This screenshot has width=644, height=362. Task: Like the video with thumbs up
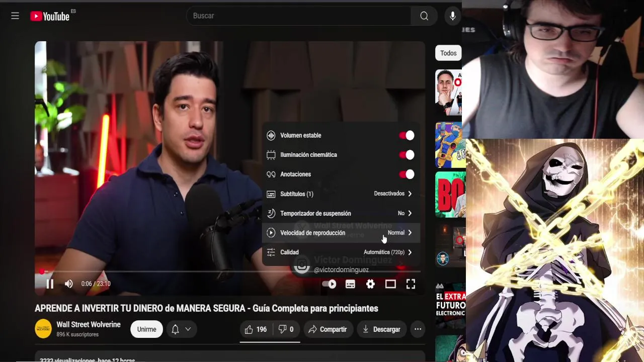click(x=256, y=329)
